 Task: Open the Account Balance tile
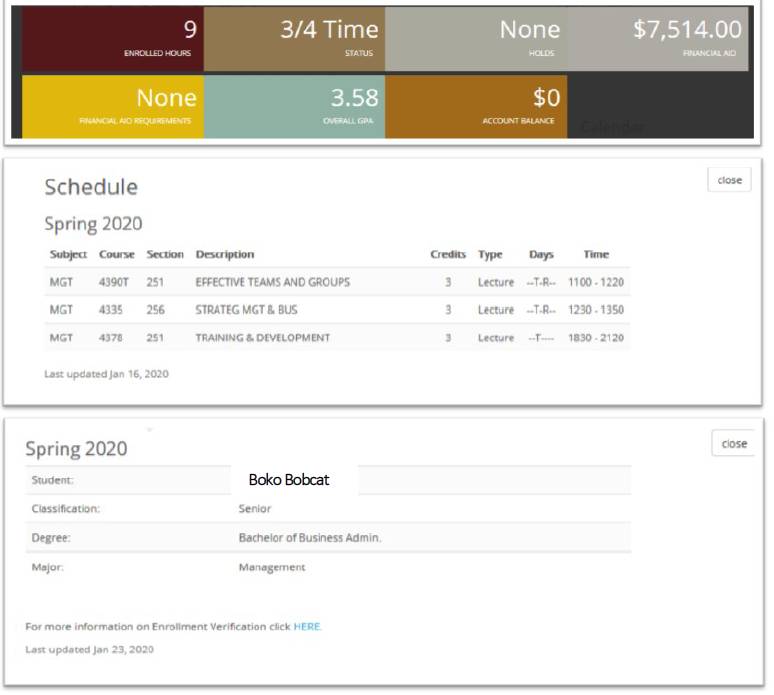[x=475, y=106]
